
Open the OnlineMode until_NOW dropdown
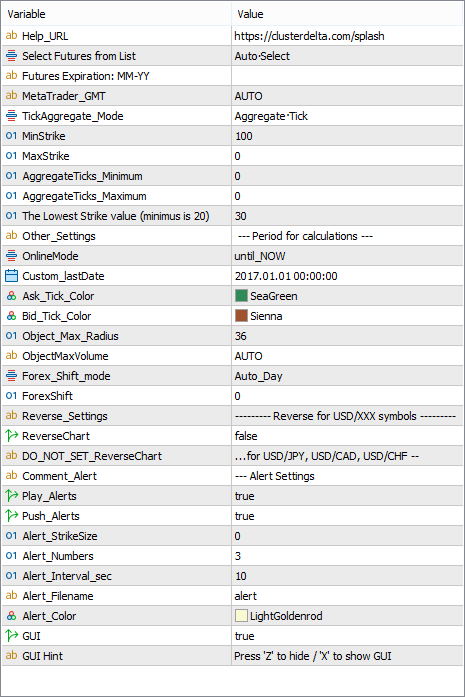[347, 256]
